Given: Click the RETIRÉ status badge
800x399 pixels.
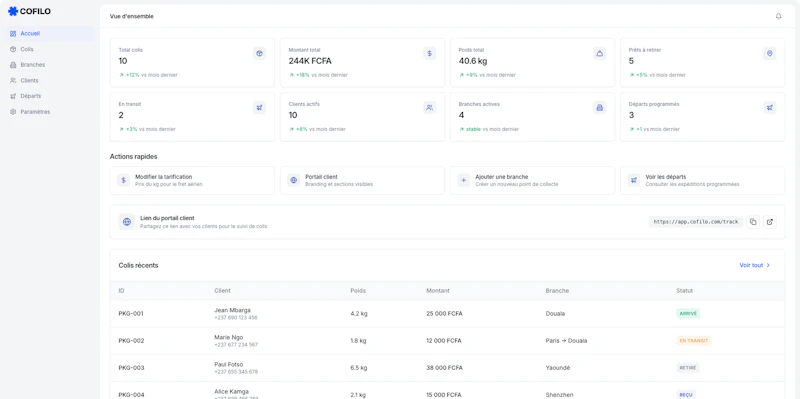Looking at the screenshot, I should 688,368.
